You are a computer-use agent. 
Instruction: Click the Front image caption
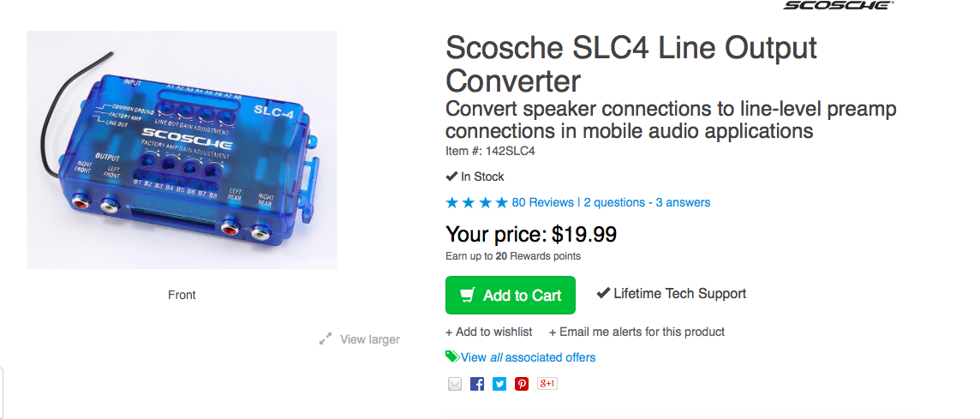tap(182, 295)
